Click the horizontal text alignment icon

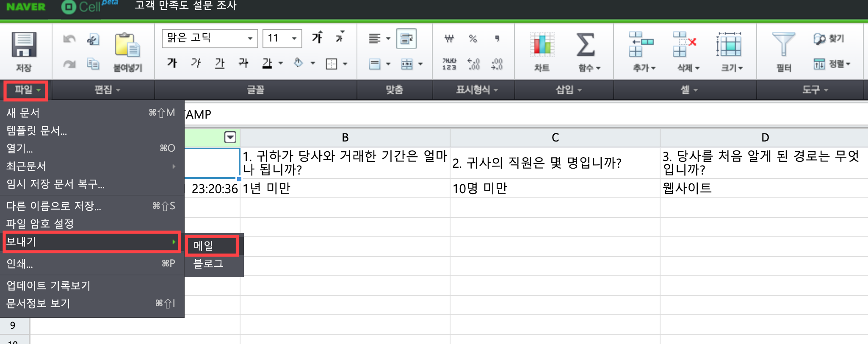coord(374,39)
